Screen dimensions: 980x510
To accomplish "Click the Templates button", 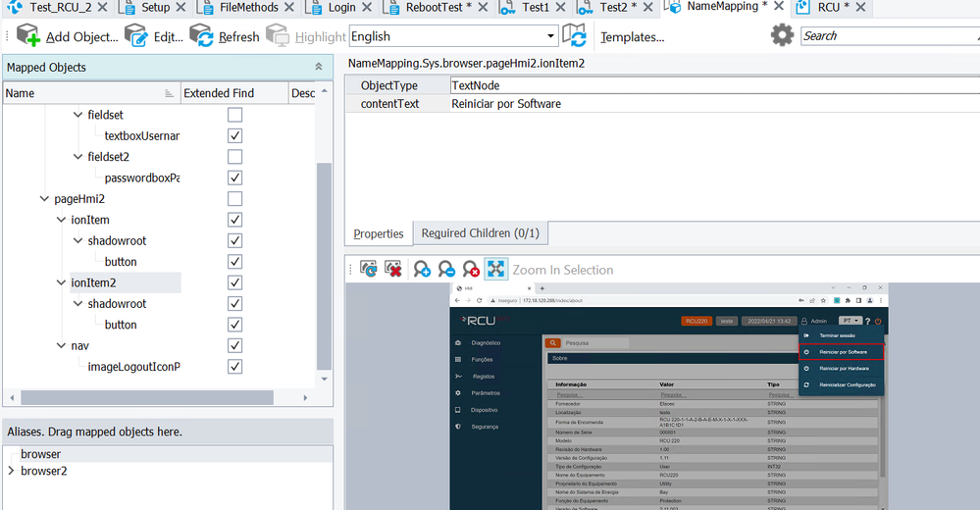I will point(632,37).
